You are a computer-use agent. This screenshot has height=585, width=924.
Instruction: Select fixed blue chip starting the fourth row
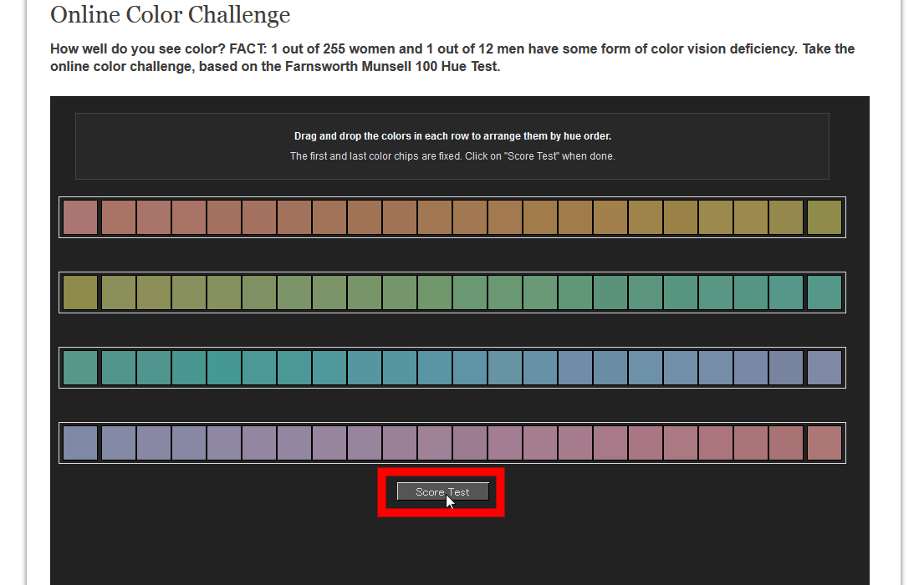tap(80, 443)
